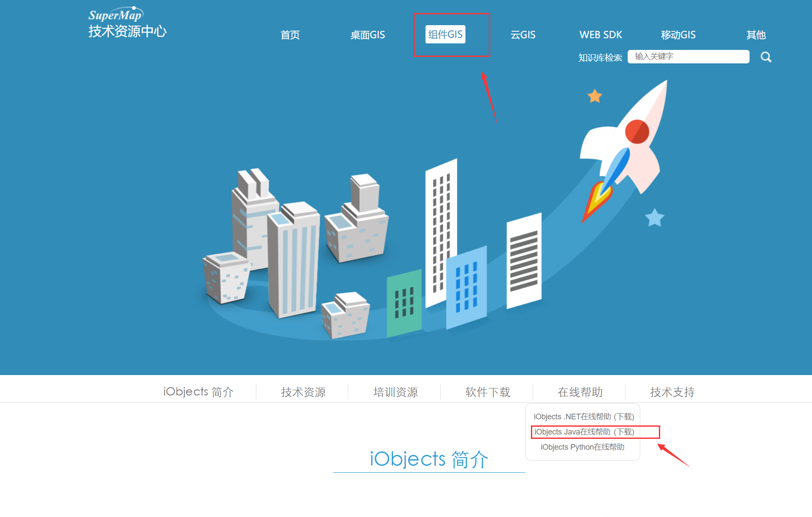Click the iObjects 简介 heading
The height and width of the screenshot is (517, 812).
(429, 459)
